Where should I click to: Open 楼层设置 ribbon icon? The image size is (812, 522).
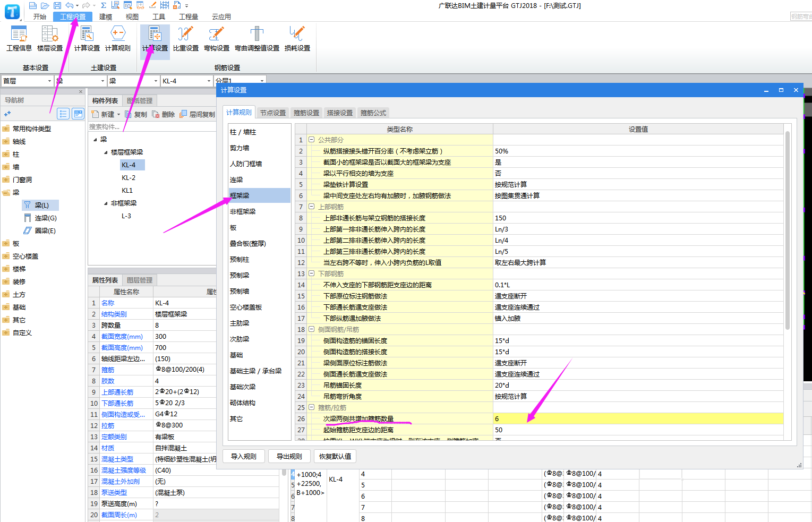50,39
